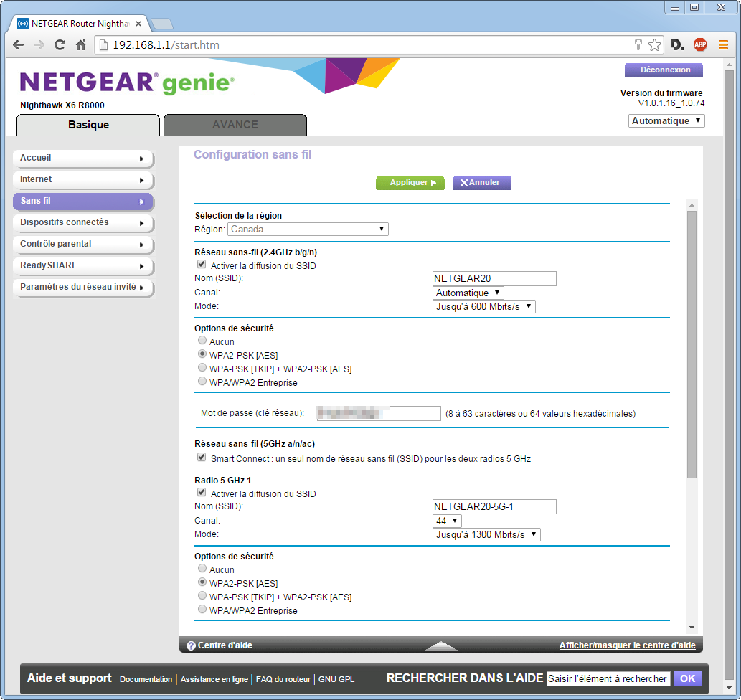
Task: Click the browser back arrow icon
Action: point(18,45)
